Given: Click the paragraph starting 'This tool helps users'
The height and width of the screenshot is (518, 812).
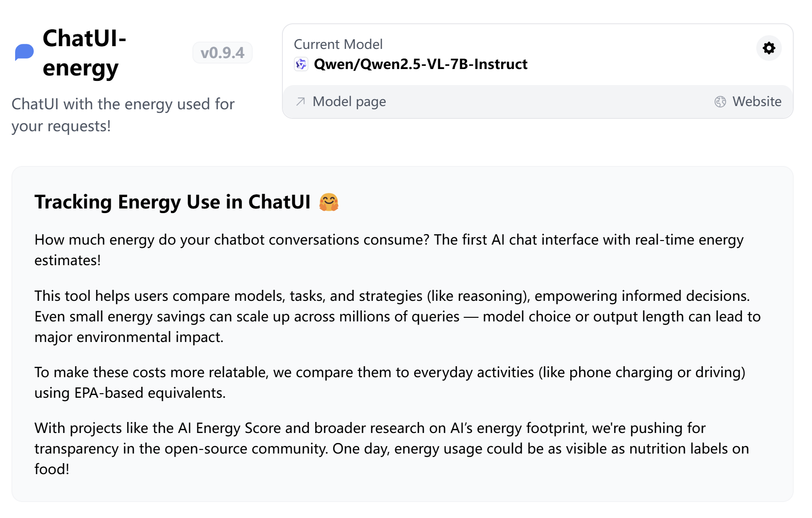Looking at the screenshot, I should [397, 316].
